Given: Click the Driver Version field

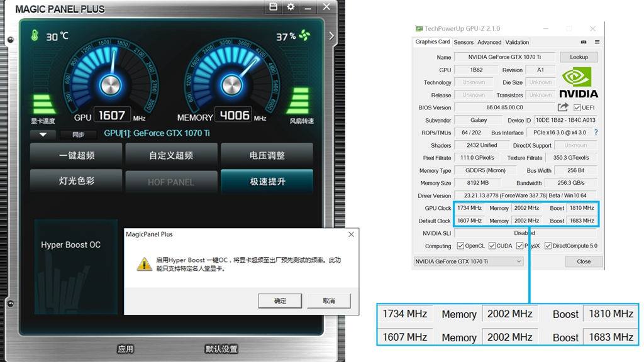Looking at the screenshot, I should coord(525,196).
